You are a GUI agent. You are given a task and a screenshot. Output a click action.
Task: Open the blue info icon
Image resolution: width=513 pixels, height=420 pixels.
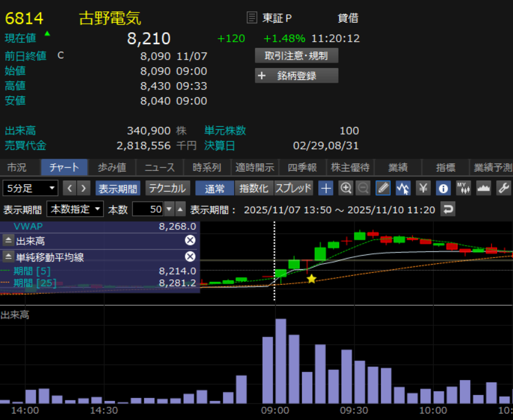click(x=443, y=188)
